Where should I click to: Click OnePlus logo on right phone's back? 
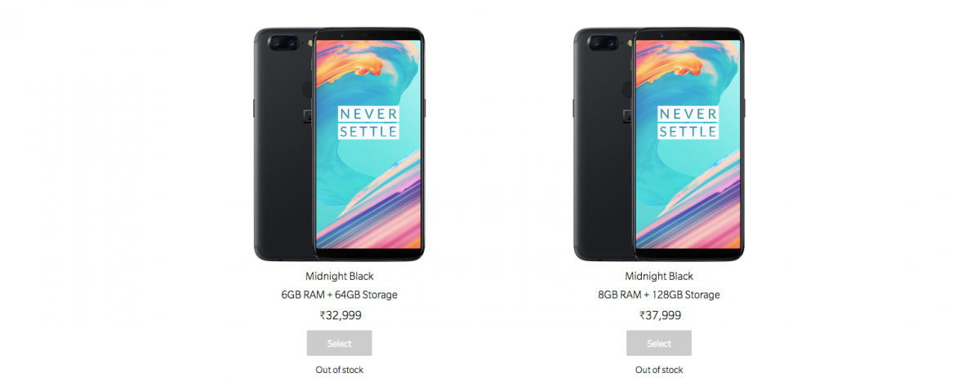628,115
